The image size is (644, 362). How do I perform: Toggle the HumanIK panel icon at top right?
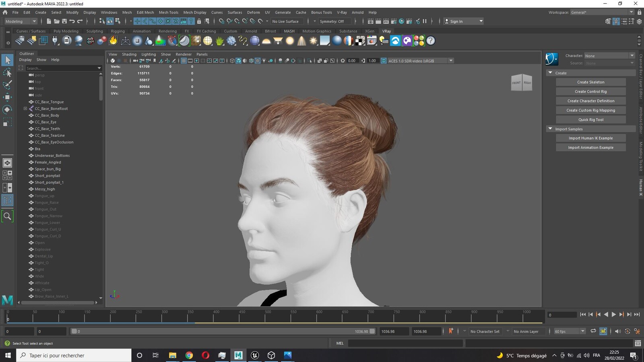pyautogui.click(x=616, y=21)
